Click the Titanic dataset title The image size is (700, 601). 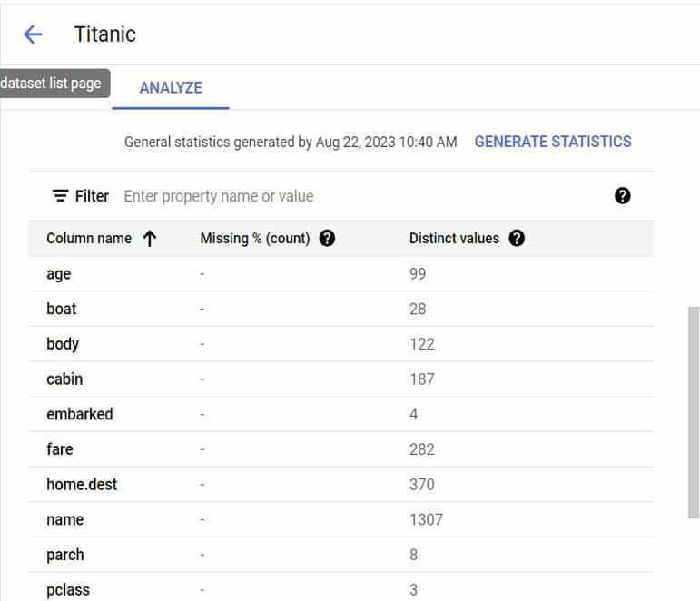tap(104, 34)
